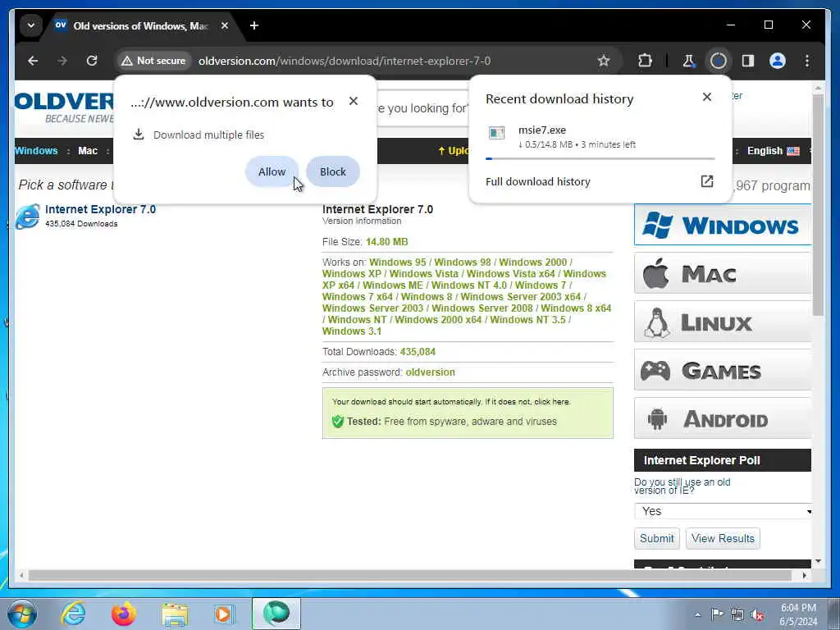Open the Windows Start button
Image resolution: width=840 pixels, height=630 pixels.
point(22,614)
